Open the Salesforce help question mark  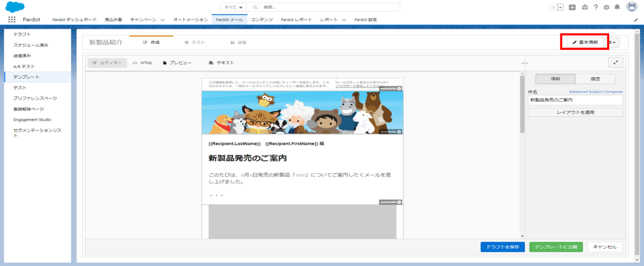coord(595,8)
